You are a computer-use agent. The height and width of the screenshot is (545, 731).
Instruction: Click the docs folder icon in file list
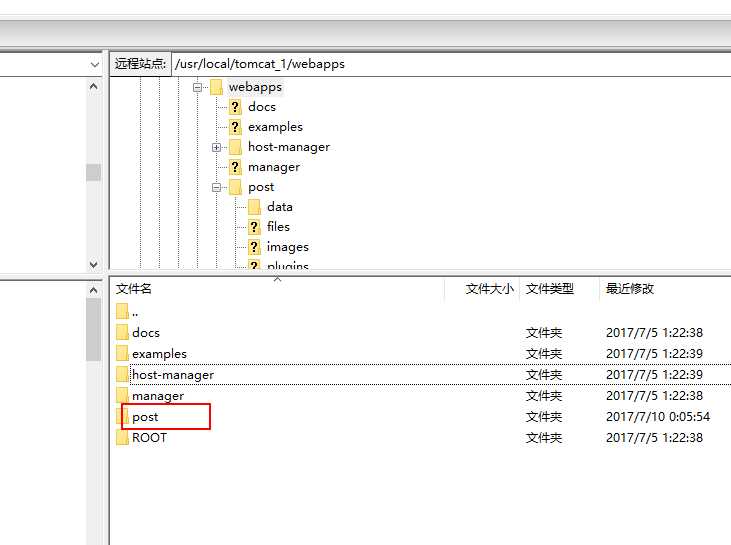coord(122,332)
